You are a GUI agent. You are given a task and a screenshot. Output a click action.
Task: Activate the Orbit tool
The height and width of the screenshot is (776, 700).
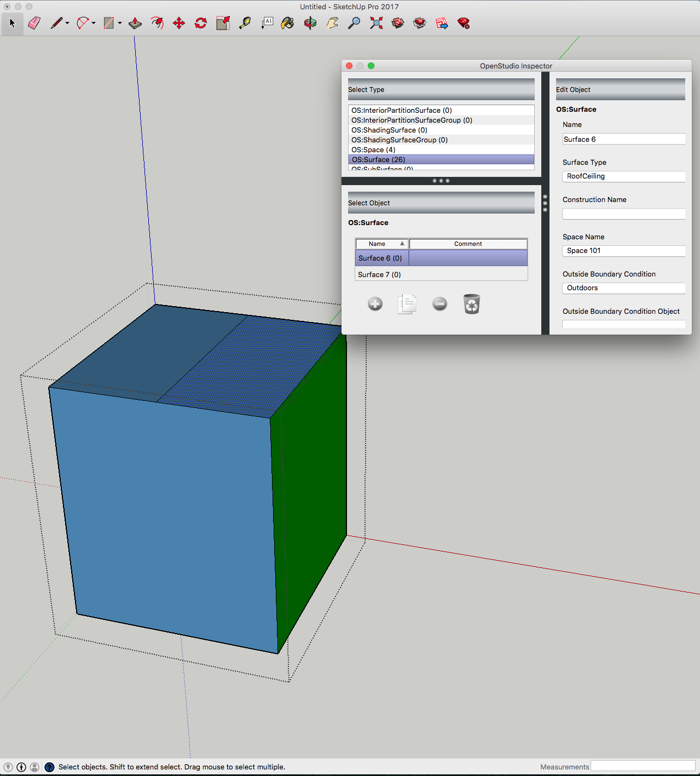(x=310, y=23)
